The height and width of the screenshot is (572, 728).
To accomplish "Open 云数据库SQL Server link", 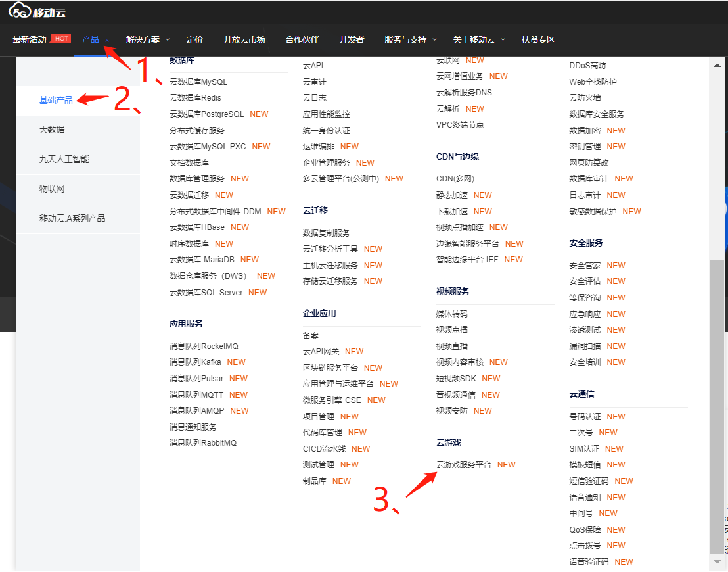I will (206, 293).
